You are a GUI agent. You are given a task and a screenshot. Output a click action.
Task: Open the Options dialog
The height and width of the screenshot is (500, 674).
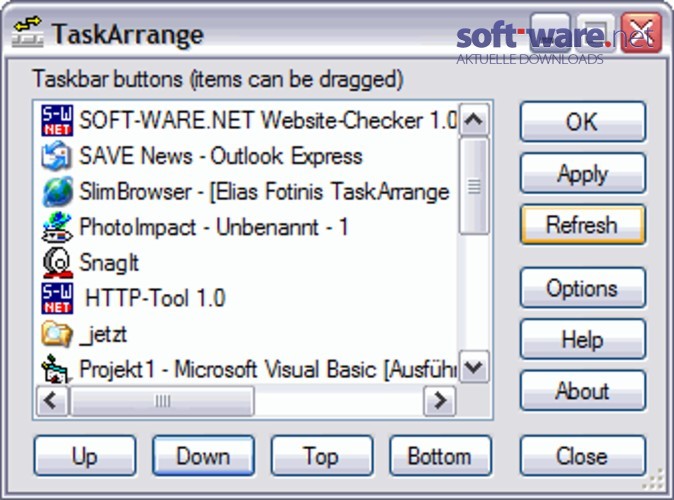[x=582, y=288]
